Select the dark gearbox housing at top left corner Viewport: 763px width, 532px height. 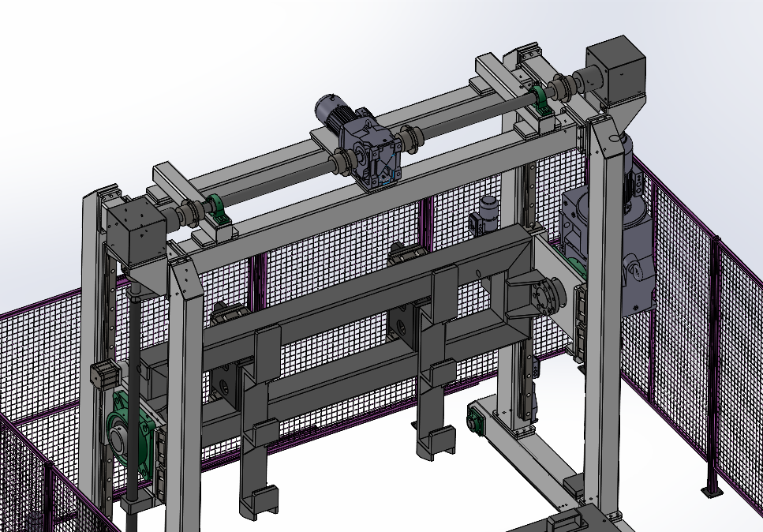click(x=137, y=234)
